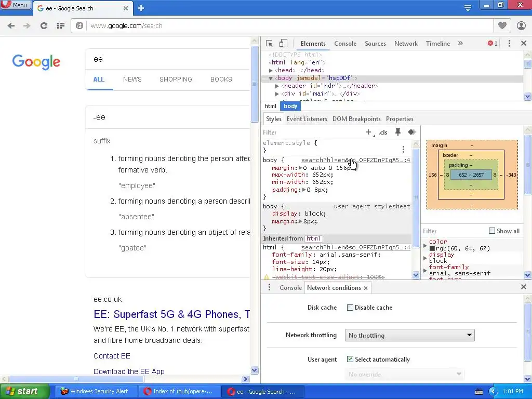Show more DevTools tabs with the chevron

click(x=460, y=43)
